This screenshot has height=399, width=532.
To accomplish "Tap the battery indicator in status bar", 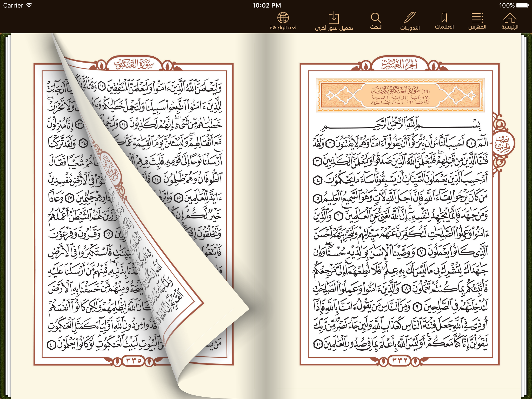I will (x=522, y=5).
